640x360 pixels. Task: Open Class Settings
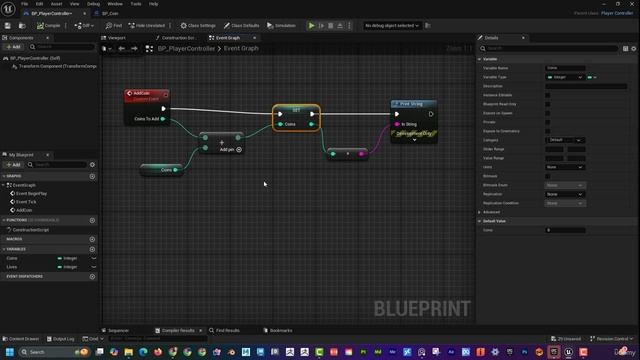[198, 26]
